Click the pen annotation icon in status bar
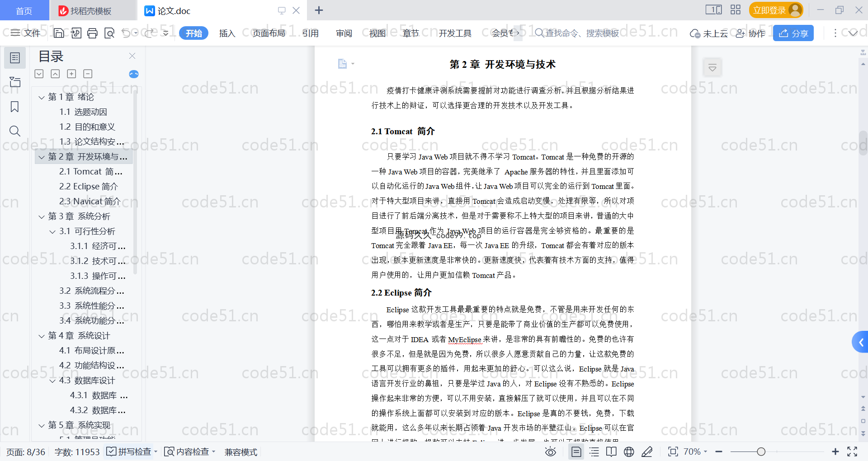 click(647, 452)
